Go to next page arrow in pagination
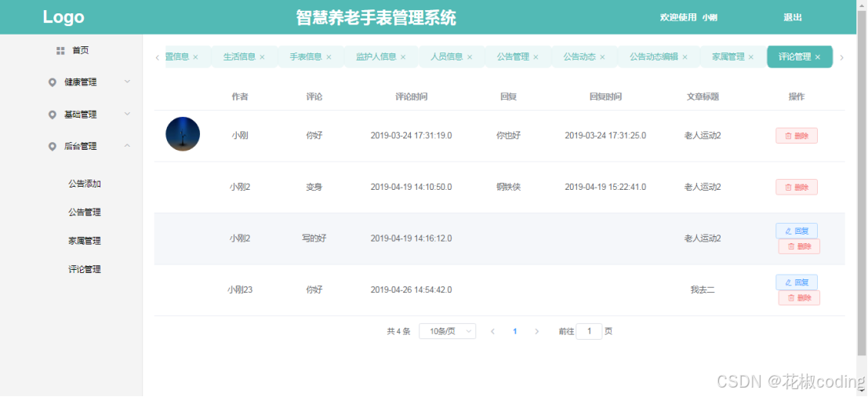This screenshot has width=868, height=397. (536, 332)
